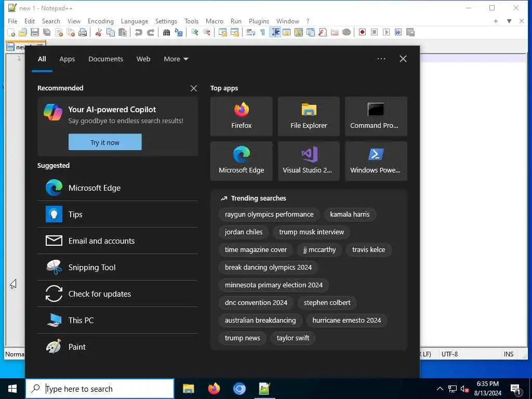Expand the More dropdown in search
This screenshot has width=532, height=399.
(x=176, y=59)
